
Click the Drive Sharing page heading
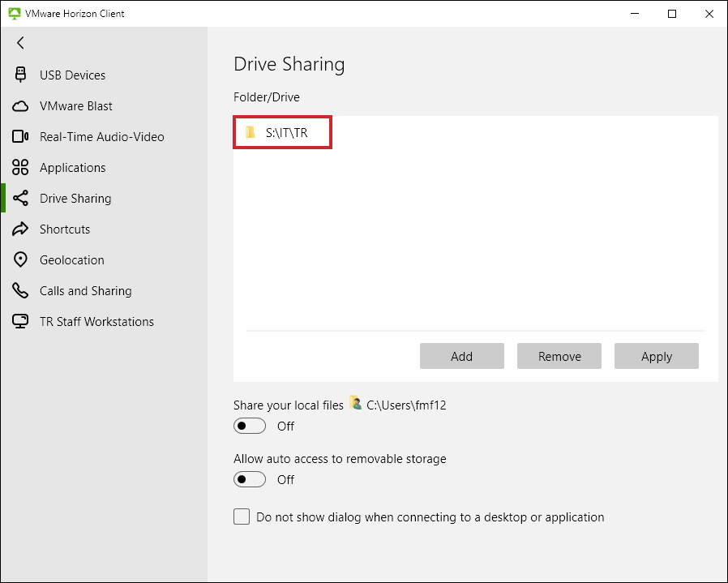point(289,64)
